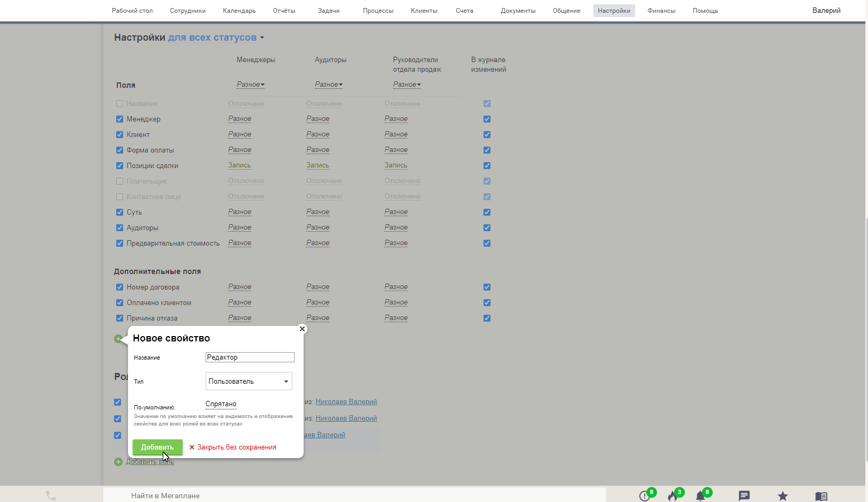The image size is (868, 502).
Task: Open the flame icon with badge 3
Action: [673, 496]
